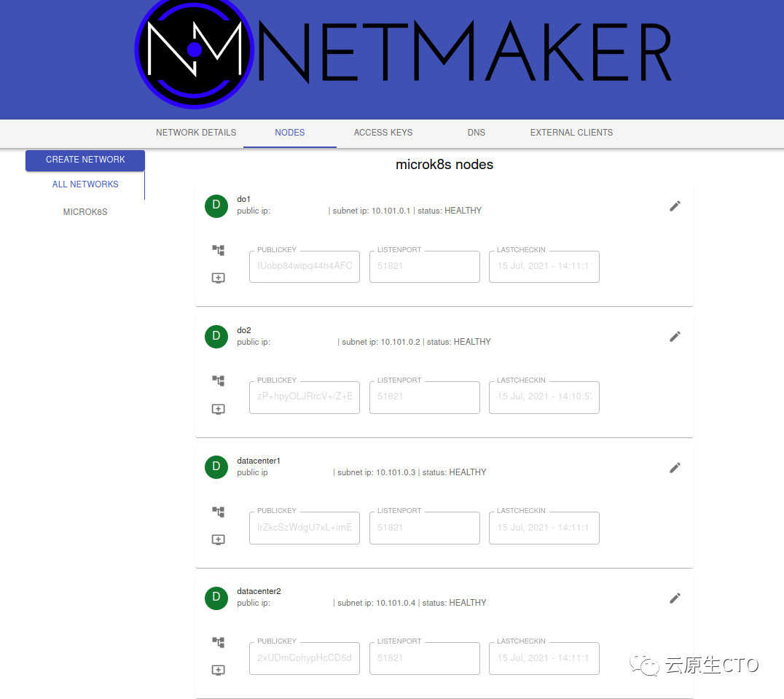Click node name 'datacenter1'
The height and width of the screenshot is (699, 784).
[259, 461]
